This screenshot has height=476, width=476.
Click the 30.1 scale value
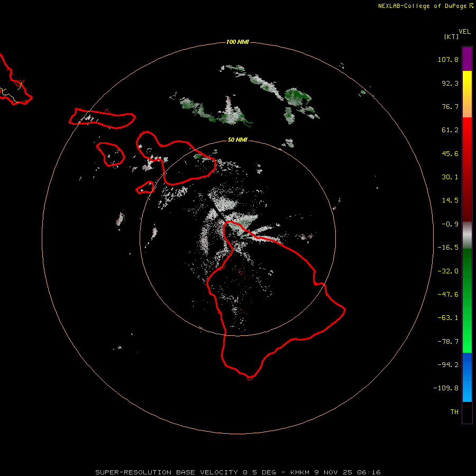(x=450, y=177)
